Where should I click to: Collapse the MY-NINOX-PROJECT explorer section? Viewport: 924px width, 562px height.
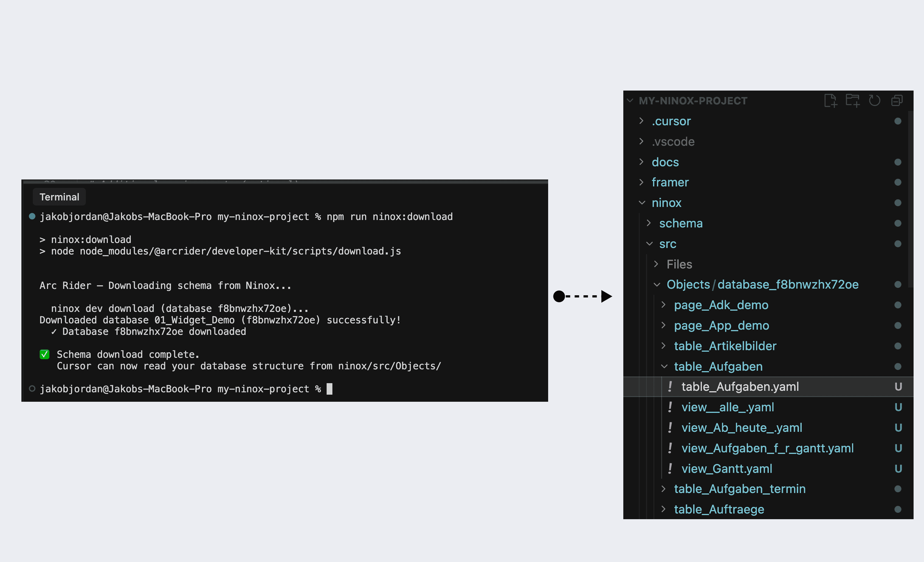630,100
